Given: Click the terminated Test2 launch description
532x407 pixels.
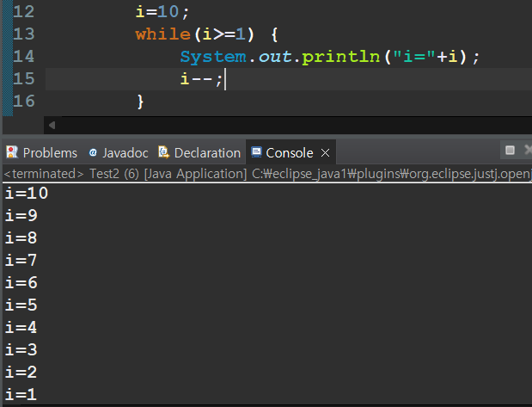Looking at the screenshot, I should click(x=267, y=174).
